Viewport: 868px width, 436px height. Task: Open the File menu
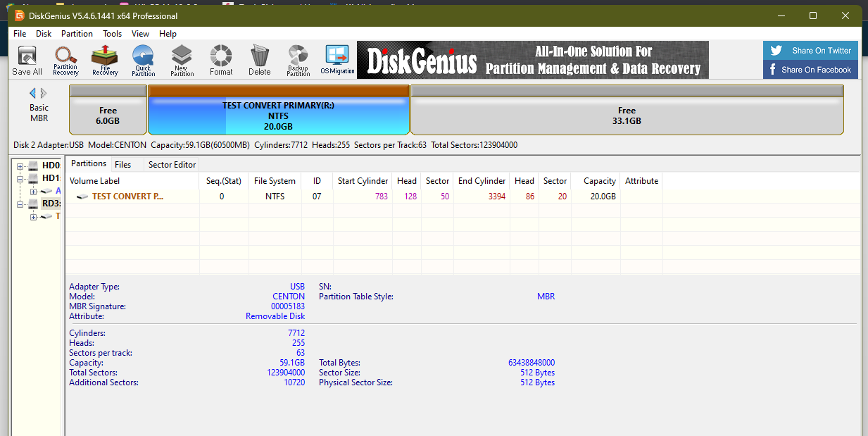coord(20,34)
